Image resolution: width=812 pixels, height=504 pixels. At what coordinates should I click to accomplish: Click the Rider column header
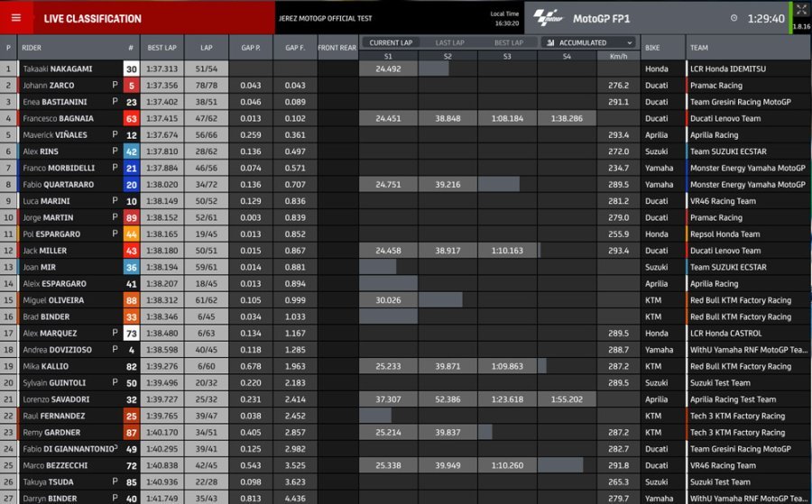coord(32,48)
